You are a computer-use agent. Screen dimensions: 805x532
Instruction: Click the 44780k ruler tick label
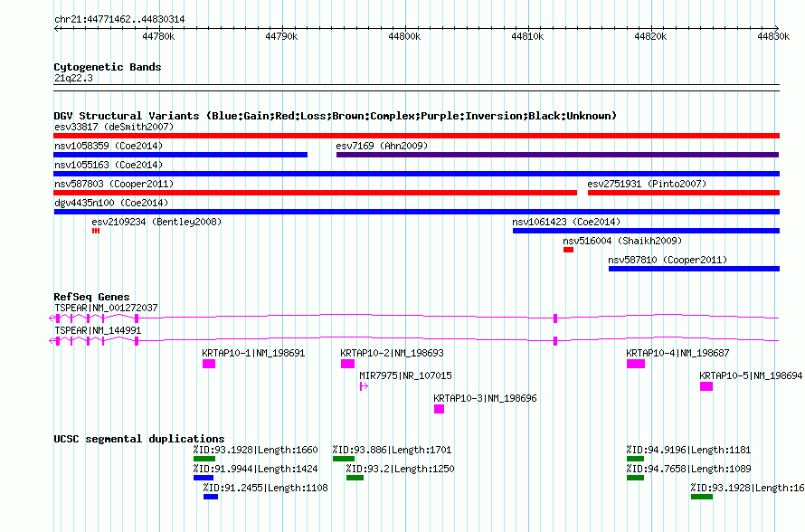158,36
